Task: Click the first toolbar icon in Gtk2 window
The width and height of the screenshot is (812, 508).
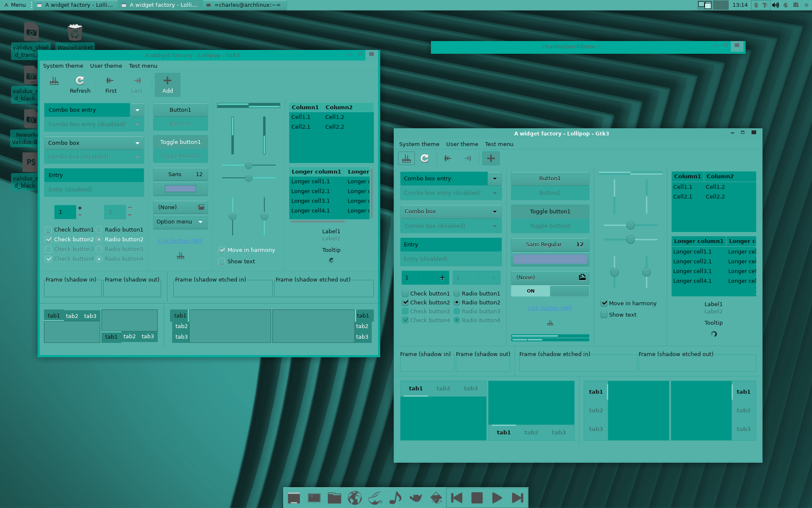Action: [54, 80]
